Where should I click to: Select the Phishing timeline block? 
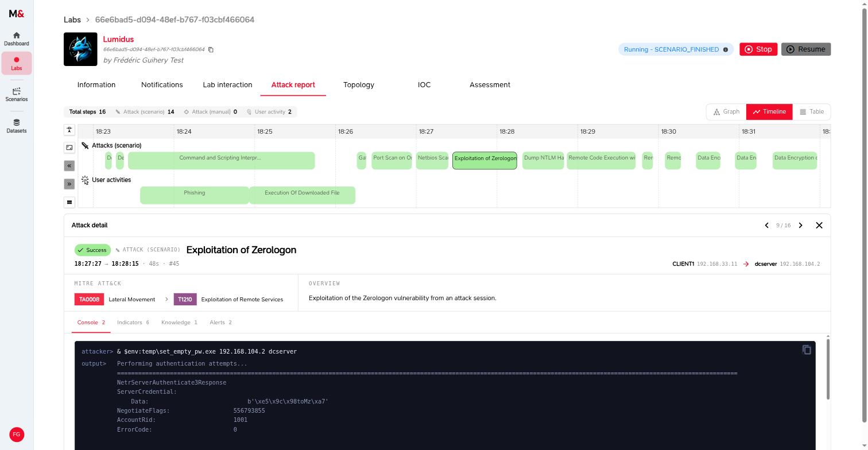click(195, 195)
